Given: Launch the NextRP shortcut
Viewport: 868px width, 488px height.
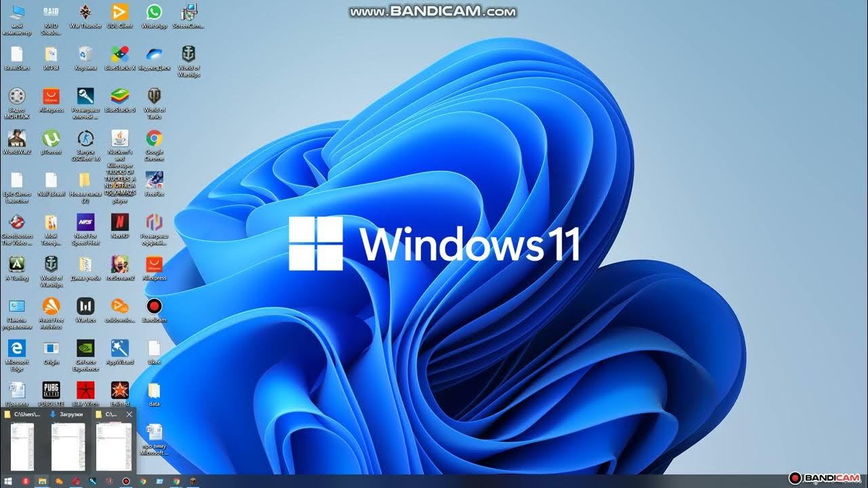Looking at the screenshot, I should coord(119,226).
